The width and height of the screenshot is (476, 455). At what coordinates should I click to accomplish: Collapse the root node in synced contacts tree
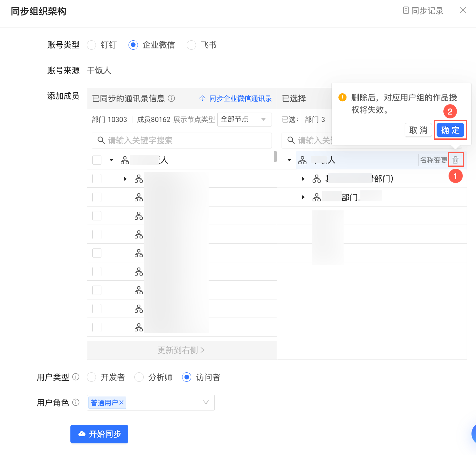coord(111,160)
